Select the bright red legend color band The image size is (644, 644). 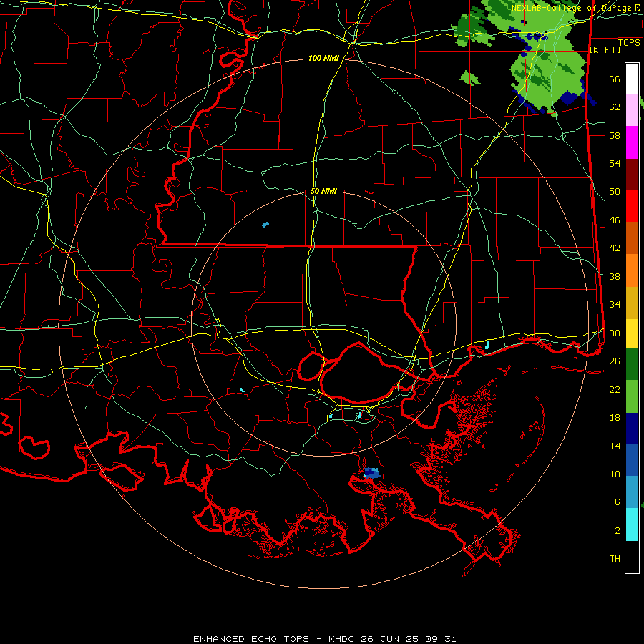pyautogui.click(x=632, y=207)
